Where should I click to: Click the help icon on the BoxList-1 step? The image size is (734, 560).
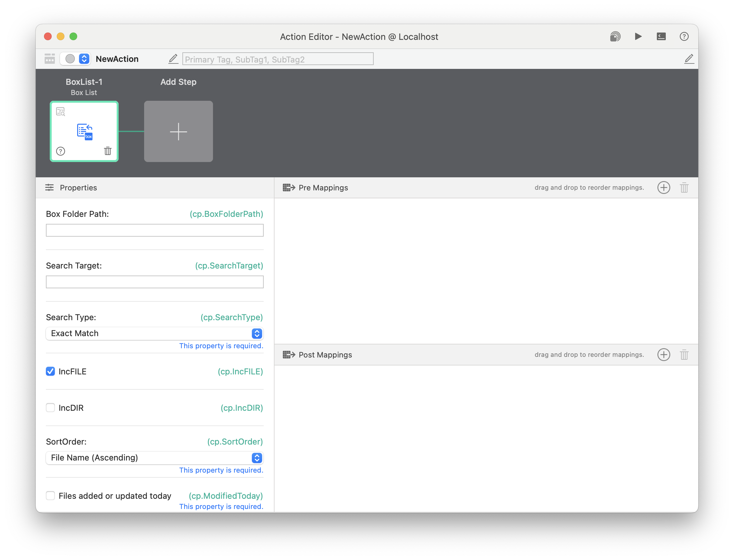(x=61, y=151)
